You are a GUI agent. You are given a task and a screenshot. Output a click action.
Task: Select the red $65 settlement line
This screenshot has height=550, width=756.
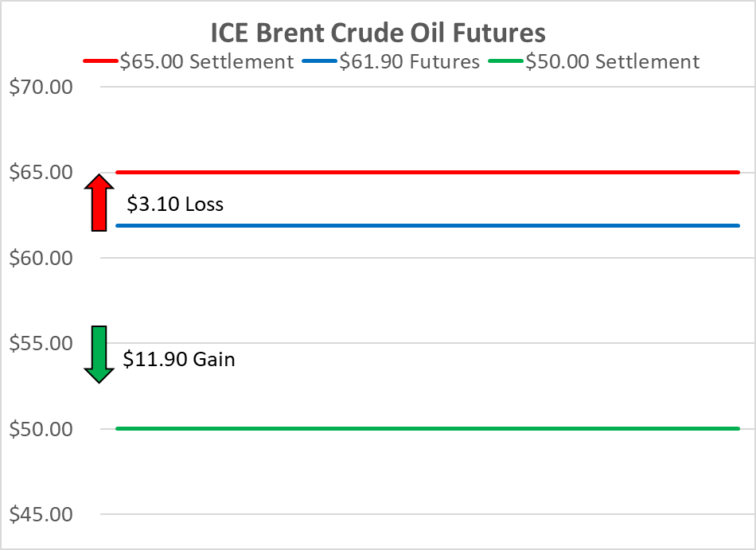pyautogui.click(x=427, y=172)
